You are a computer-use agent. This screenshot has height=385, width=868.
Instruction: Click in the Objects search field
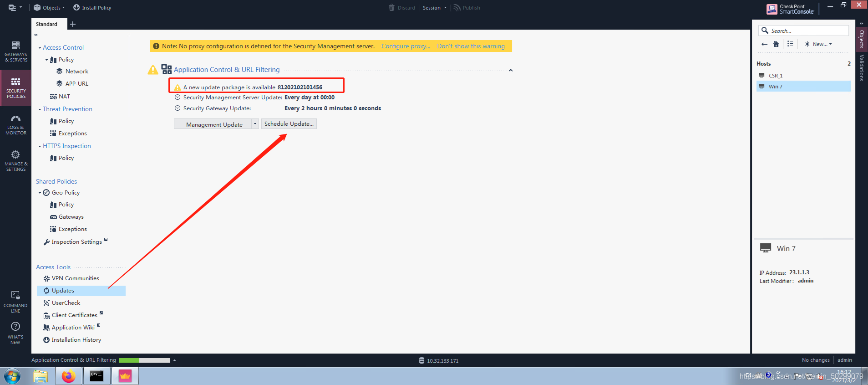tap(803, 31)
